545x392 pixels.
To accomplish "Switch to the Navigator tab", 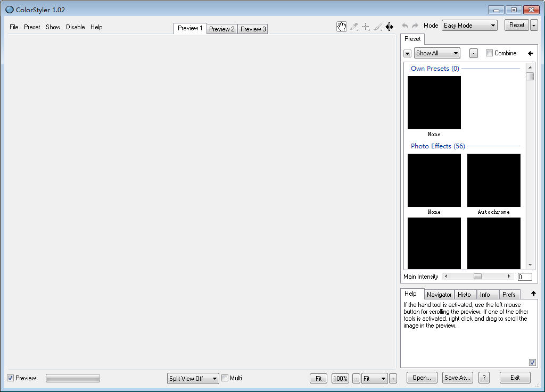I will [439, 295].
